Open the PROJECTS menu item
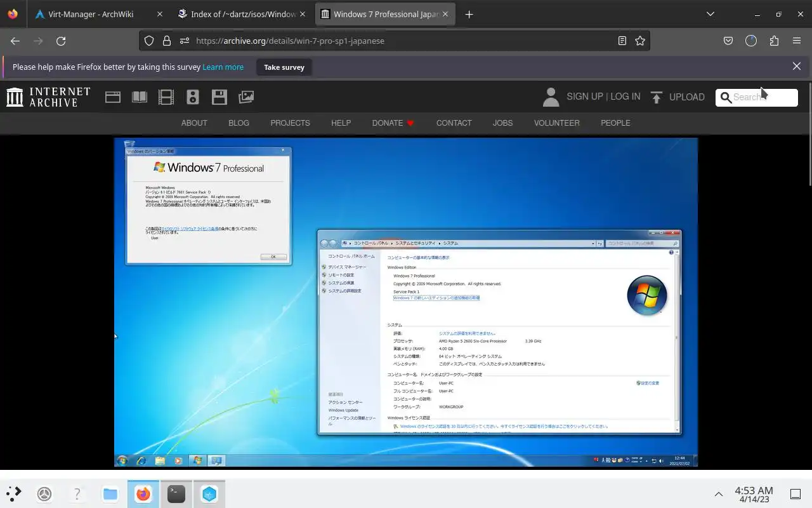Screen dimensions: 812x508 (290, 123)
